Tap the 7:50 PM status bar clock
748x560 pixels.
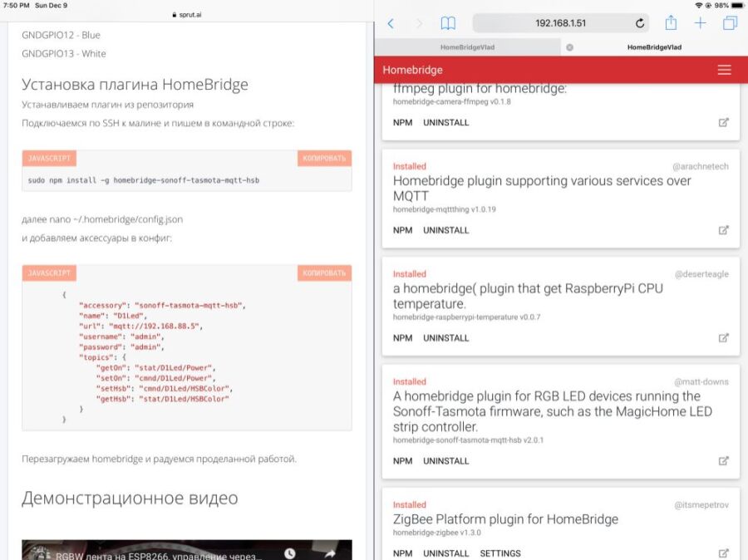coord(17,5)
